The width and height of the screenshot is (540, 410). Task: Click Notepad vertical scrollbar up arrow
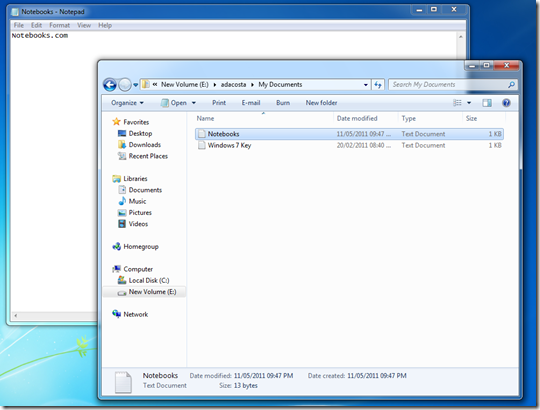coord(460,36)
